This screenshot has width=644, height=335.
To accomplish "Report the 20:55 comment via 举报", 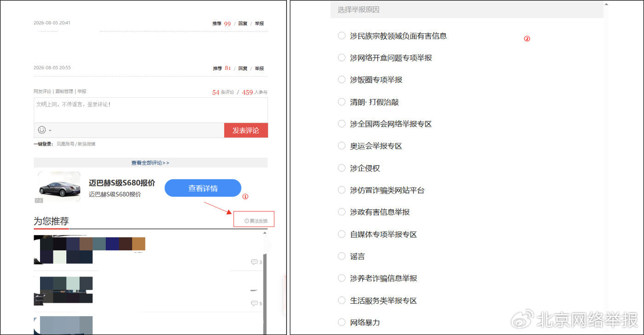I will click(x=259, y=68).
